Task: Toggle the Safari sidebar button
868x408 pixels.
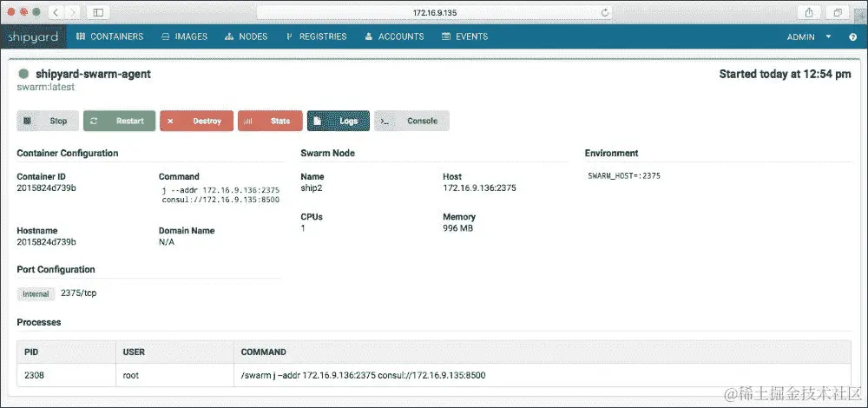Action: coord(98,11)
